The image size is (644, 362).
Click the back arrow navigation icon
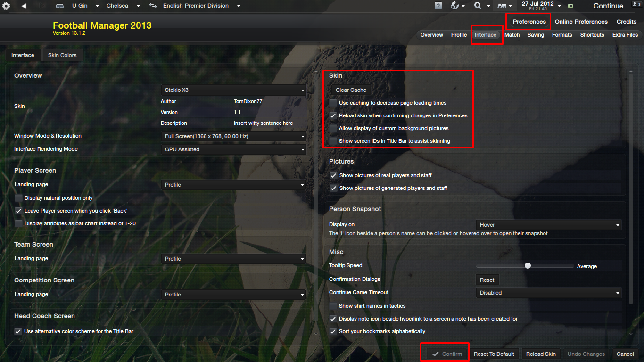click(x=24, y=6)
